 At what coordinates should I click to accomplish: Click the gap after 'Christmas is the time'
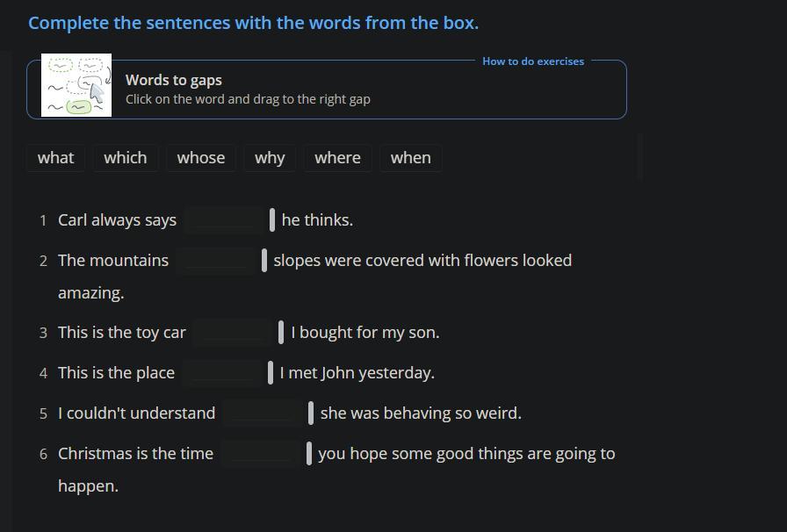tap(261, 454)
